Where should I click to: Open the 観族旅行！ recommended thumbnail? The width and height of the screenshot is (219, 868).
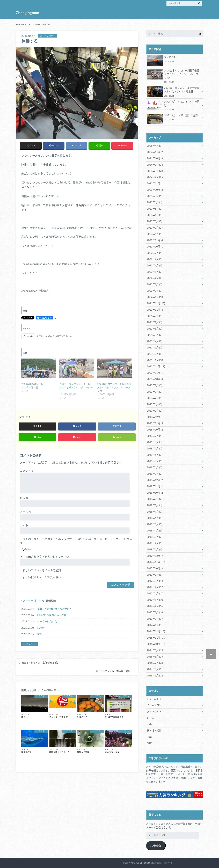(35, 738)
